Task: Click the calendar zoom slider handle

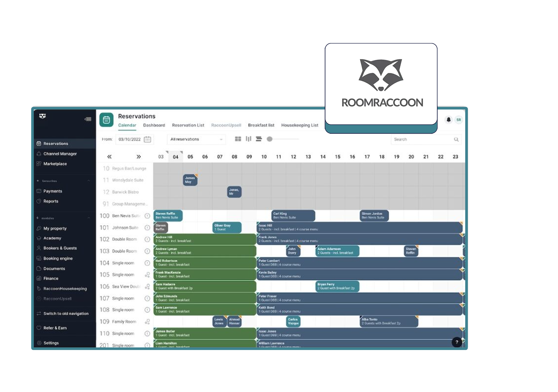Action: [x=270, y=139]
